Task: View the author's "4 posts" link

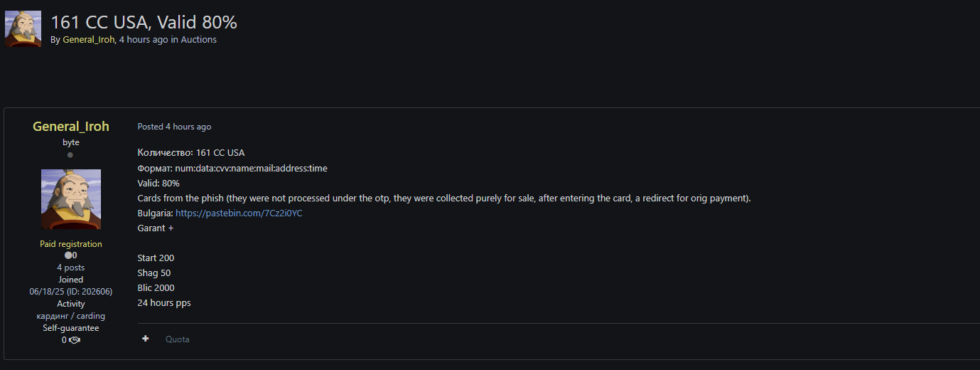Action: [71, 268]
